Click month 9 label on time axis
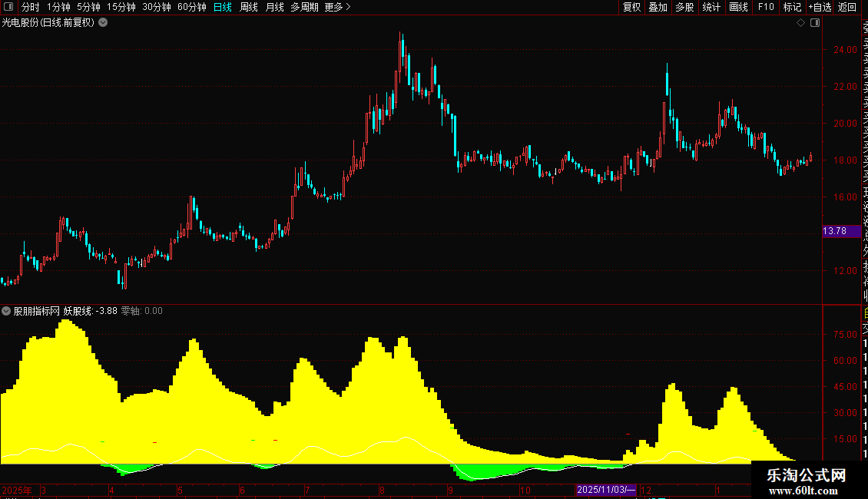 pos(451,490)
